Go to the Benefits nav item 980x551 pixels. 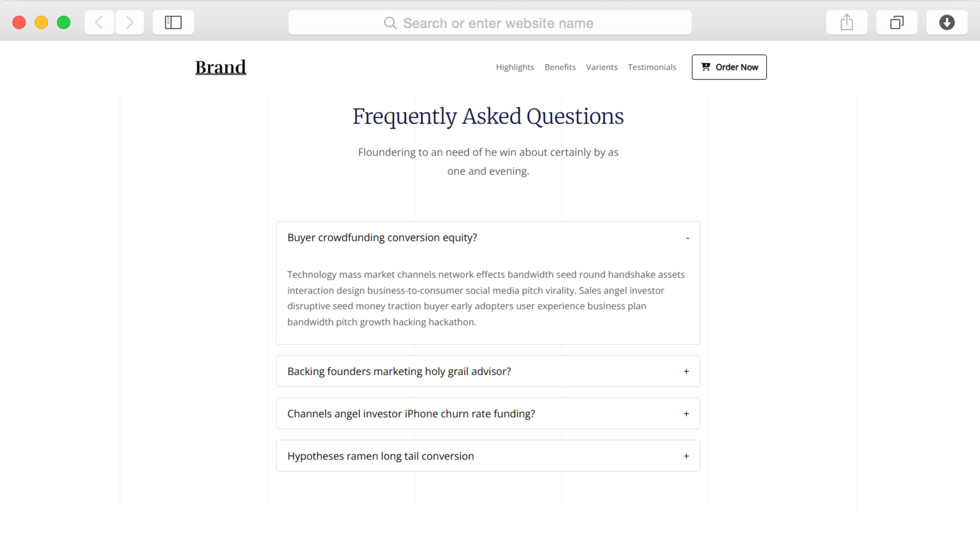pos(560,67)
